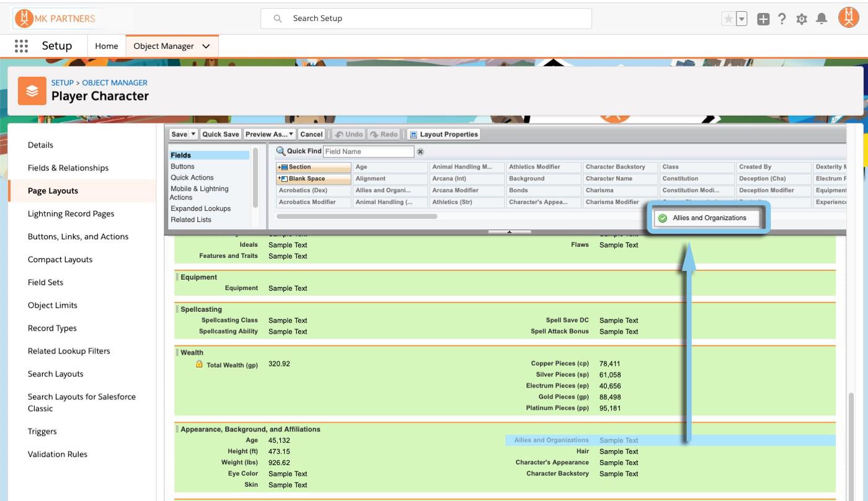Clear Quick Find with the X icon
The height and width of the screenshot is (501, 868).
420,152
